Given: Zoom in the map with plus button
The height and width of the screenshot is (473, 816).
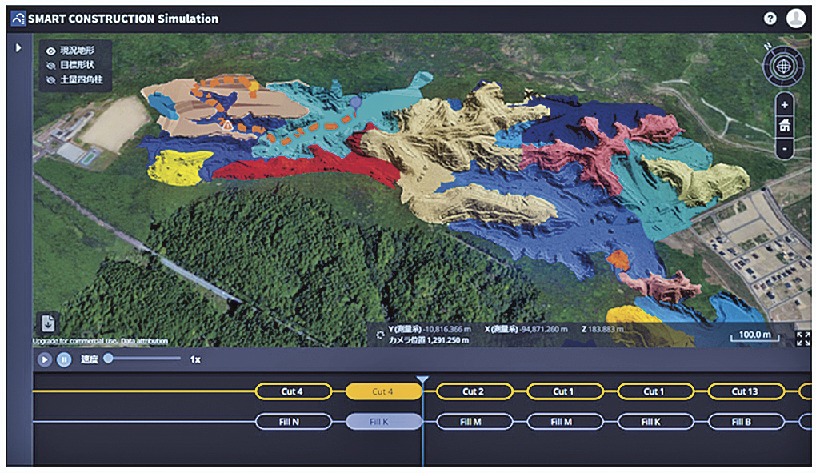Looking at the screenshot, I should [x=785, y=105].
